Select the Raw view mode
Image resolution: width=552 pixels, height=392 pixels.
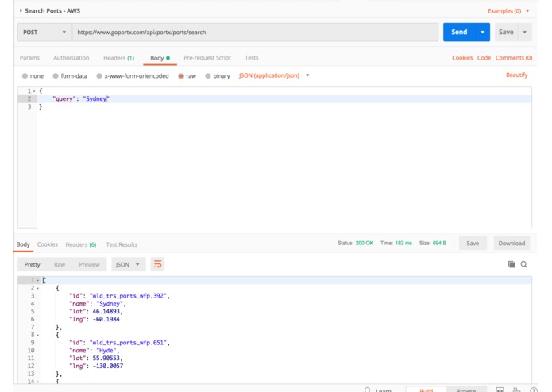tap(60, 265)
